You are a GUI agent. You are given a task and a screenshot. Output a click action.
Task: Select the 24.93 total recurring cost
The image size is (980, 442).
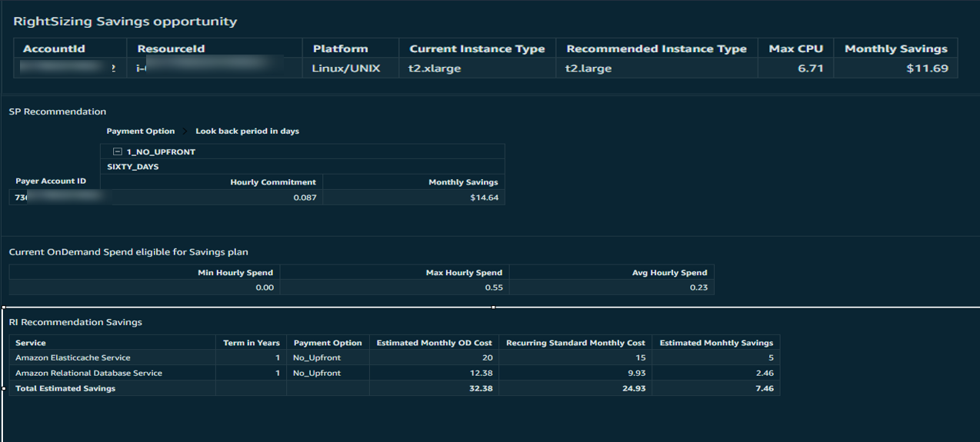coord(634,388)
